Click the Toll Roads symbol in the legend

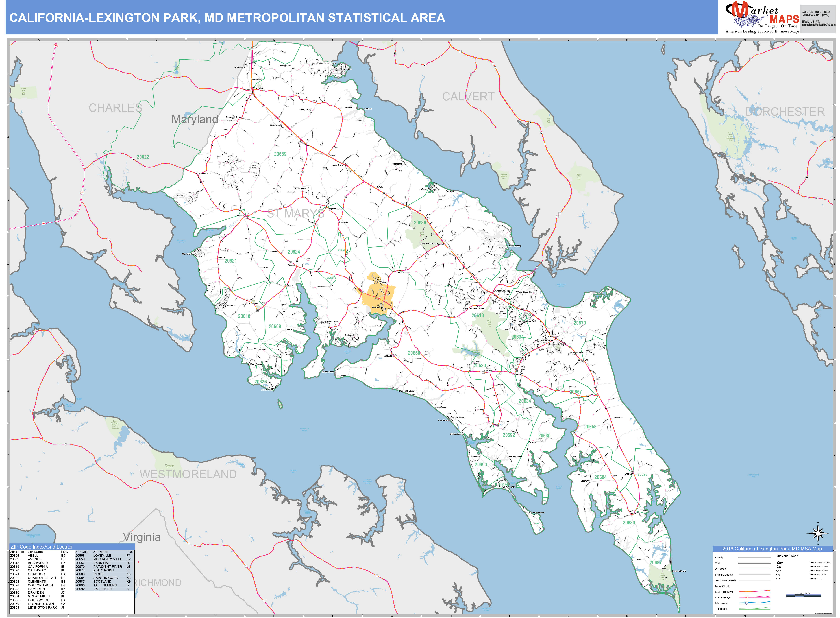click(754, 609)
